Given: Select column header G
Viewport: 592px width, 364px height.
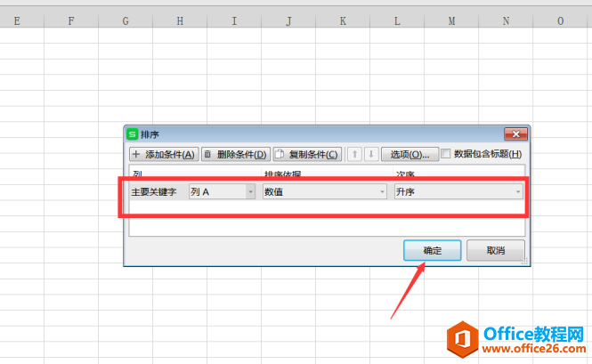Looking at the screenshot, I should [126, 21].
